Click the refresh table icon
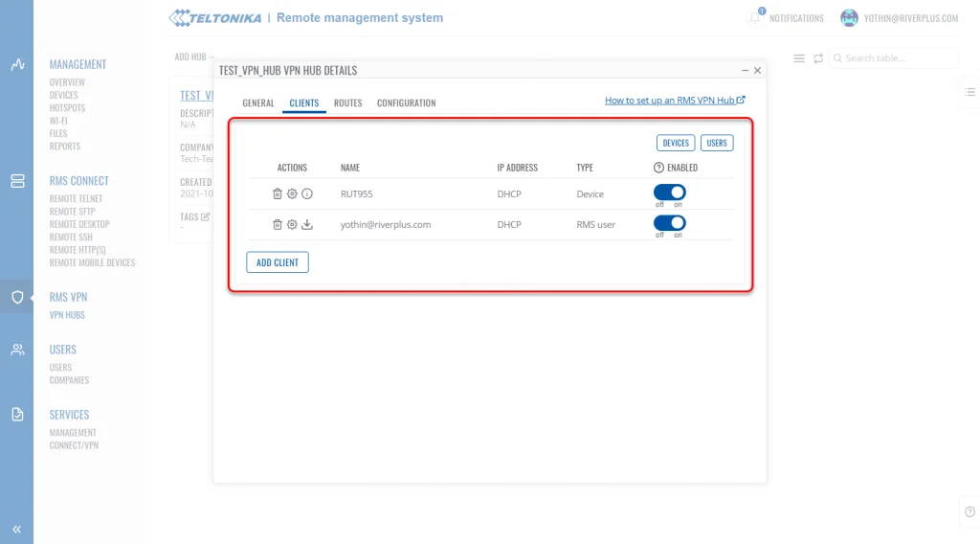980x544 pixels. (x=818, y=58)
